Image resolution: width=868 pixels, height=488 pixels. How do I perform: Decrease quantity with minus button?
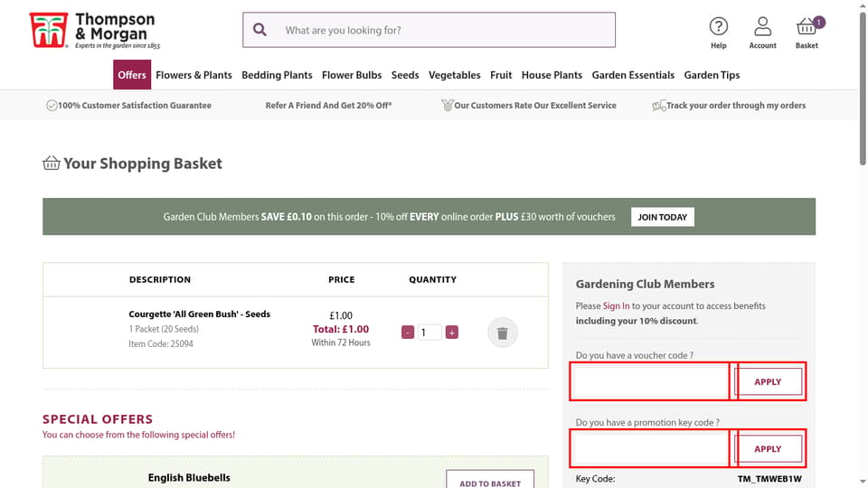pos(408,333)
